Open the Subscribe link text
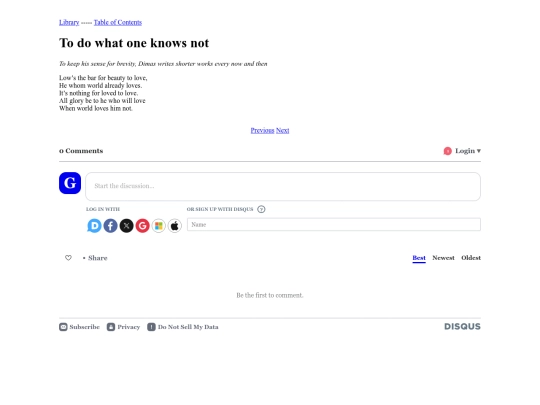 (84, 327)
